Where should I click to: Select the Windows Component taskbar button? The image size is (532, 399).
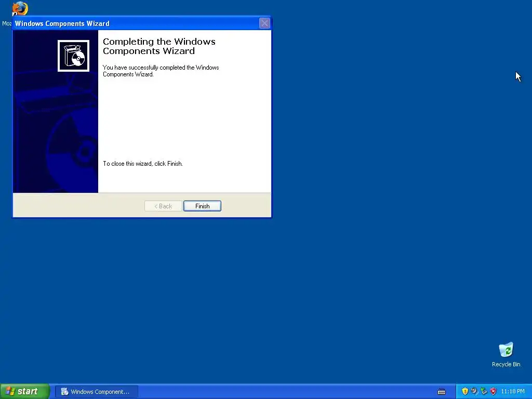point(96,392)
